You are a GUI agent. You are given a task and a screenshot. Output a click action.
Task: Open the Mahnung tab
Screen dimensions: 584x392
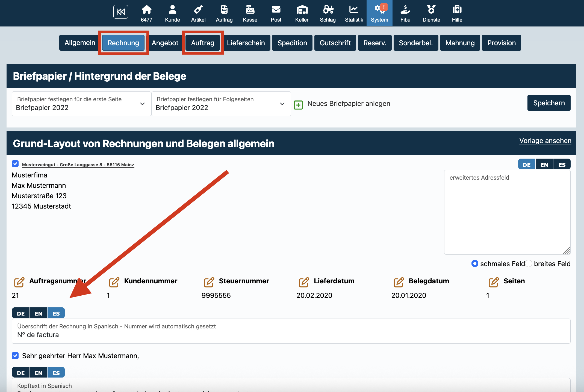pos(460,43)
